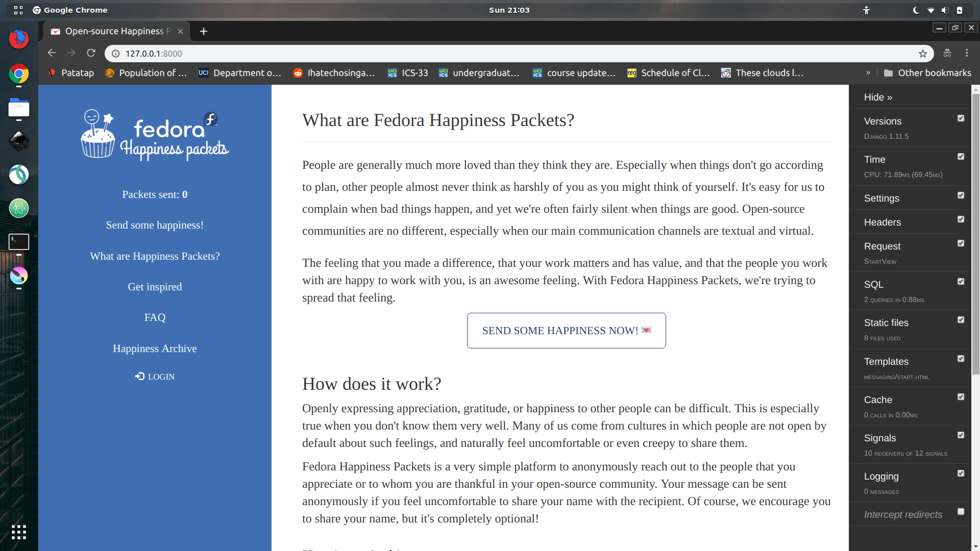Open the Send some happiness! menu item

(x=155, y=226)
